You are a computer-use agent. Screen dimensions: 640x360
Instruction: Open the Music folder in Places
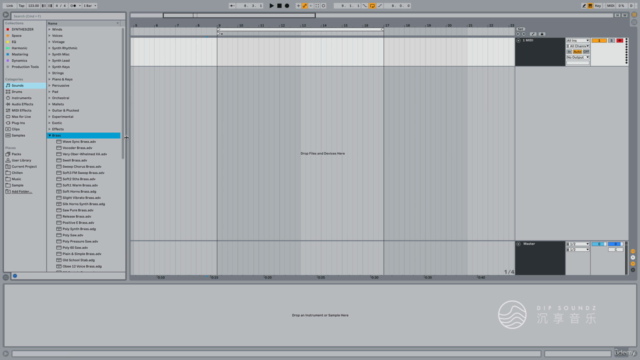(x=16, y=179)
